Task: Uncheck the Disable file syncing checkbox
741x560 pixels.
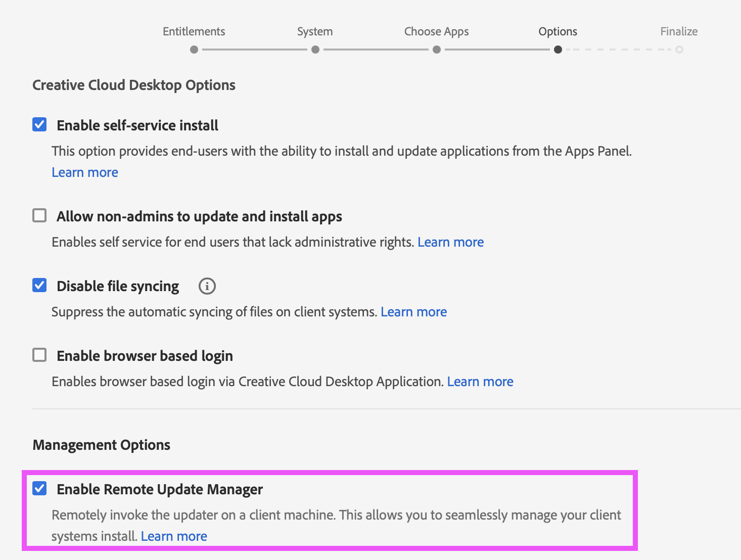Action: click(x=39, y=286)
